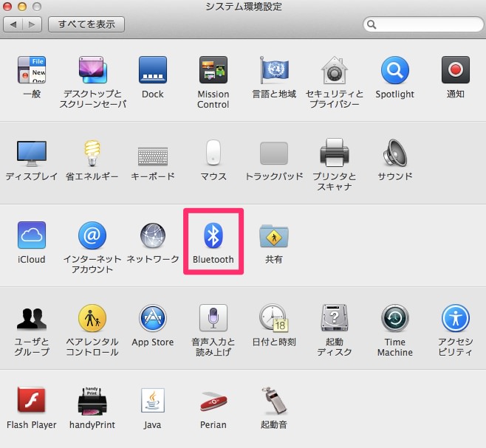Close the システム環境設定 window
This screenshot has width=486, height=448.
tap(7, 7)
